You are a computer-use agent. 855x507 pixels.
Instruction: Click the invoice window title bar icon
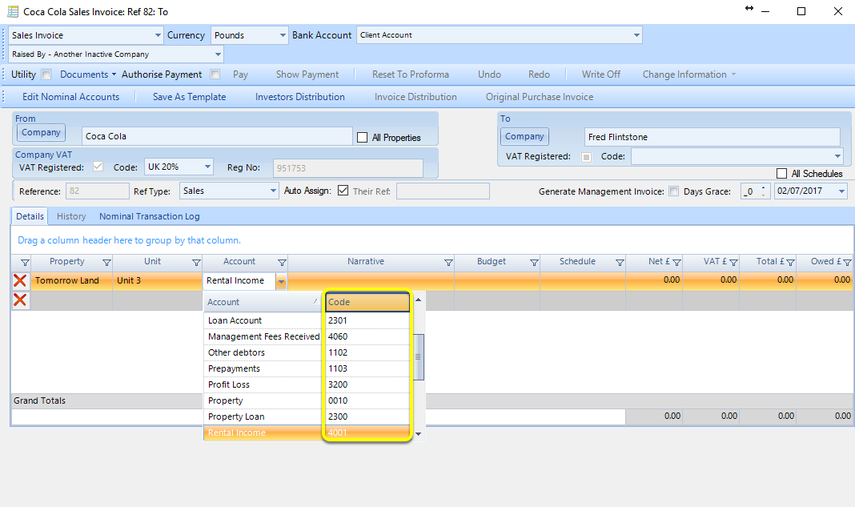click(13, 11)
